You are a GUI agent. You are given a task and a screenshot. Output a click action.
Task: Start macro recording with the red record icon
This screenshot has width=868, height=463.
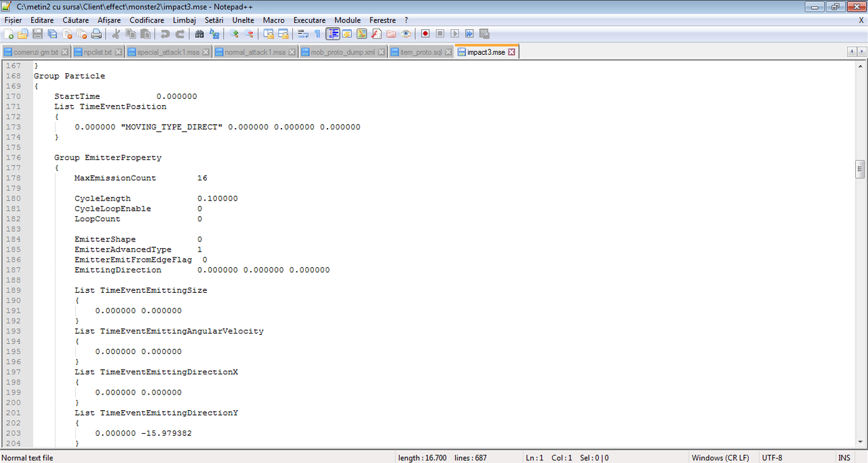pos(425,34)
